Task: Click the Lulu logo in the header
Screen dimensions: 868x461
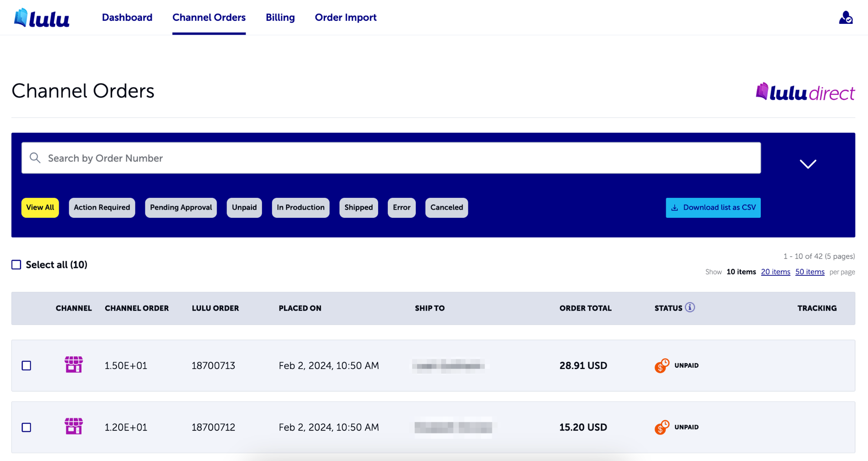Action: pos(42,18)
